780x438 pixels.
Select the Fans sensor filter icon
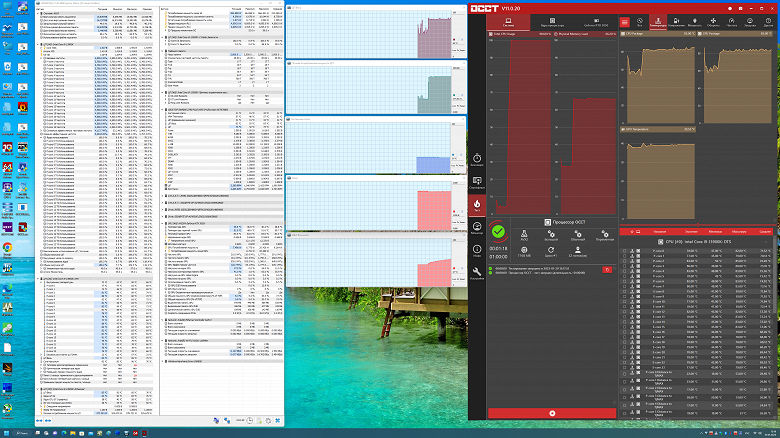click(713, 22)
